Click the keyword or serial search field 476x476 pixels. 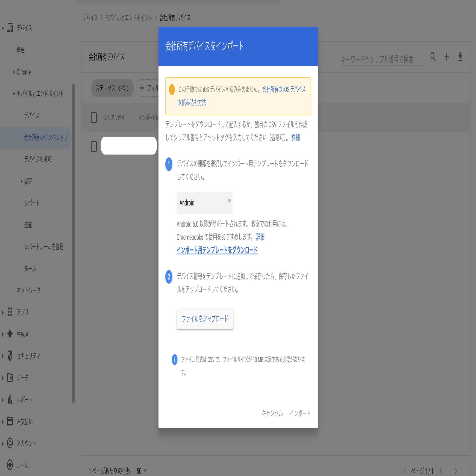pyautogui.click(x=383, y=59)
